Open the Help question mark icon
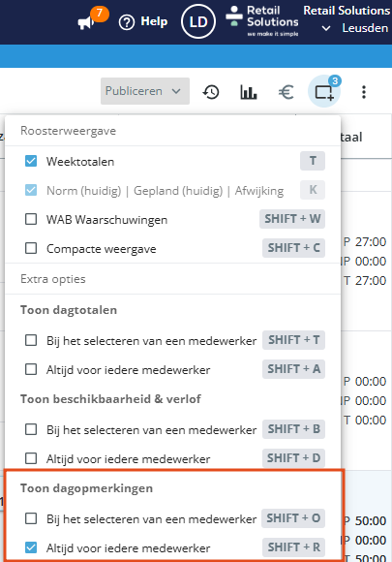Screen dimensions: 392x562 (x=127, y=22)
